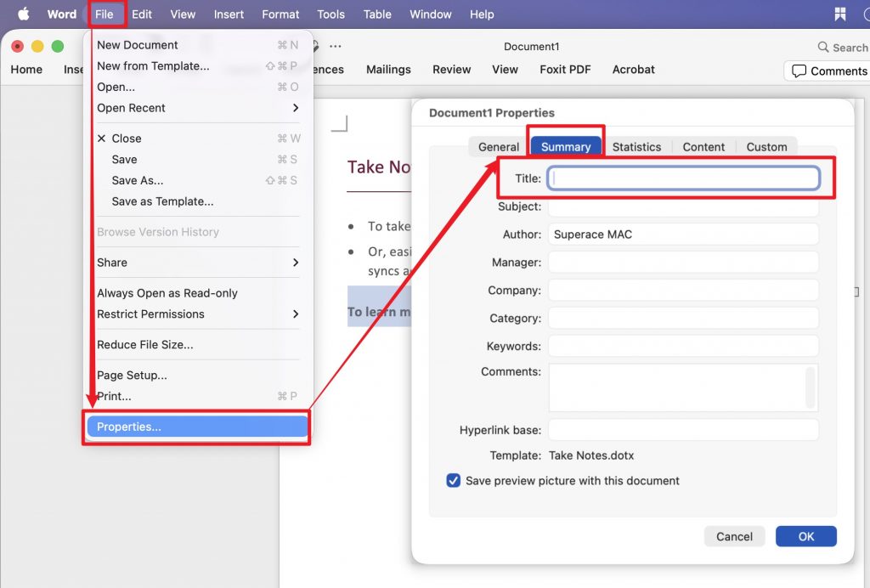The image size is (870, 588).
Task: Click into the Title field
Action: point(684,178)
